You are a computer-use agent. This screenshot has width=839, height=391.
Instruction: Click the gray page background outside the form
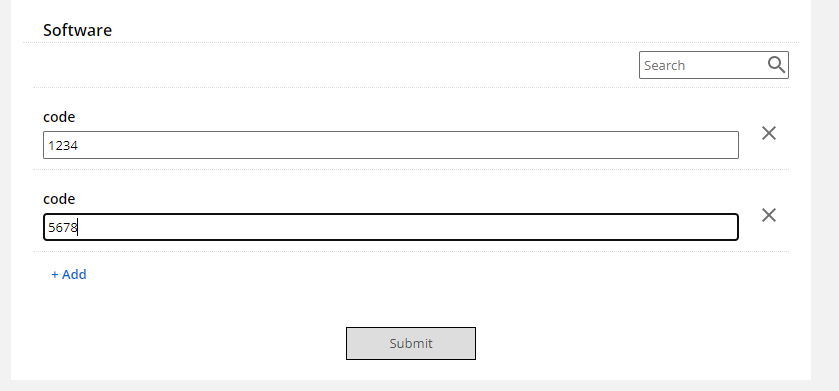tap(825, 193)
